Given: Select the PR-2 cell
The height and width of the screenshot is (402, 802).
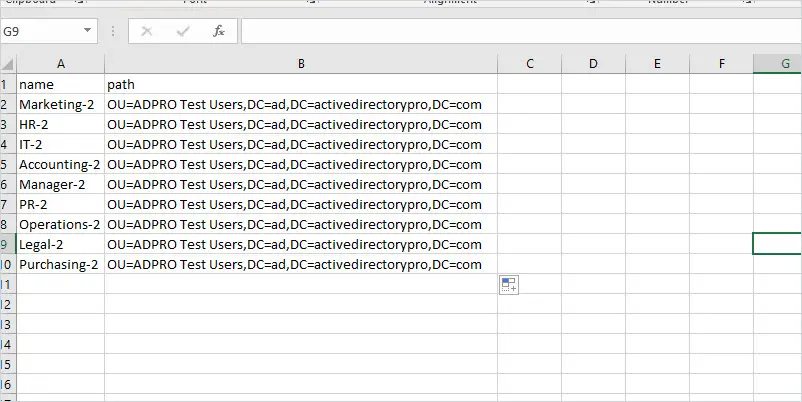Looking at the screenshot, I should point(61,204).
